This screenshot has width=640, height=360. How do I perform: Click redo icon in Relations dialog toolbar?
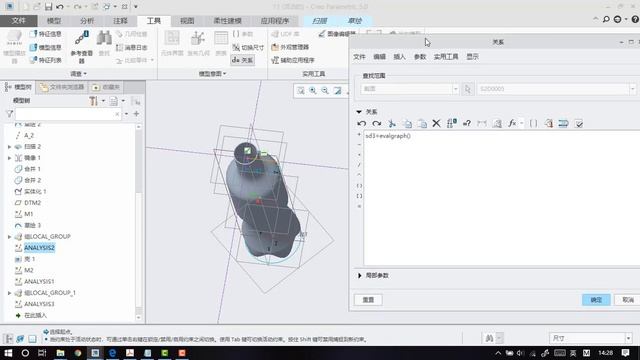click(376, 123)
